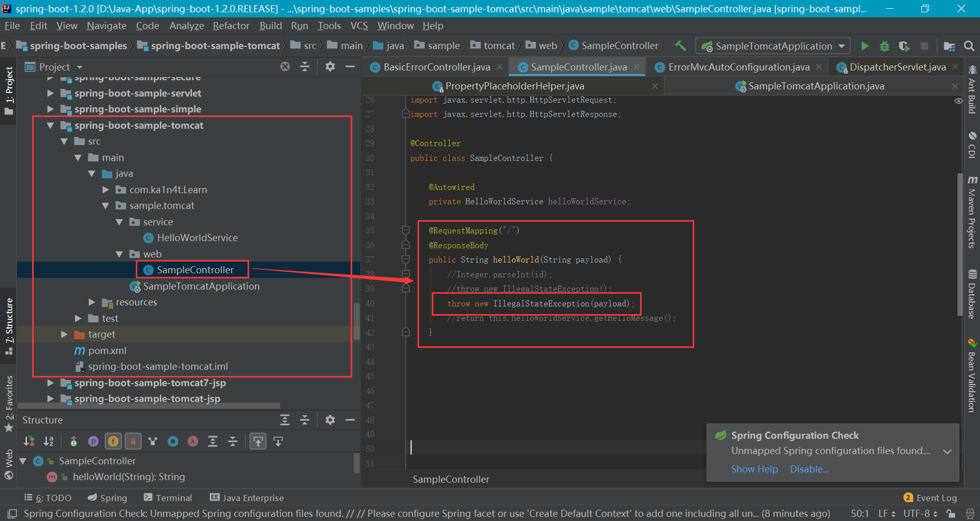980x521 pixels.
Task: Hide the Project tool window
Action: 350,66
